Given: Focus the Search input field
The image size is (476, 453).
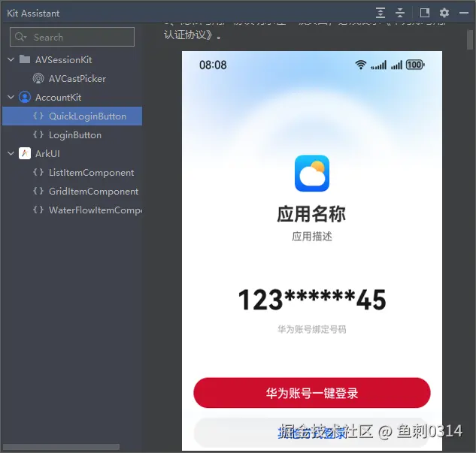Looking at the screenshot, I should [72, 37].
